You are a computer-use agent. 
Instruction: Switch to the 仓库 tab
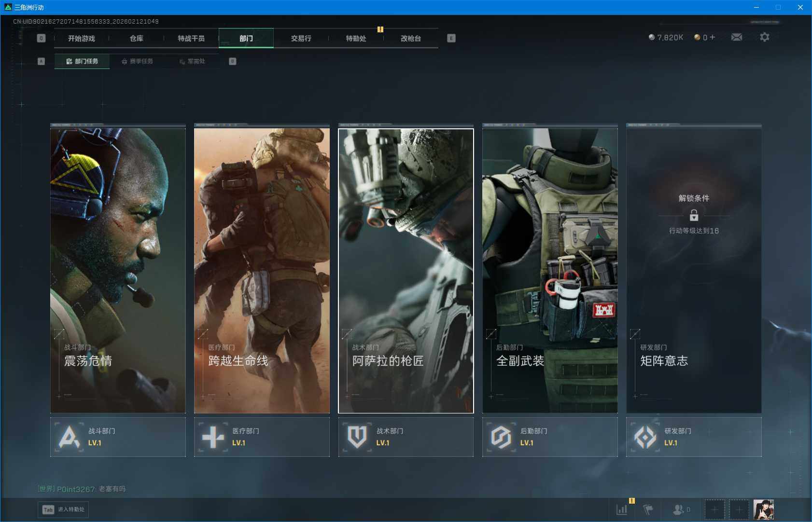(137, 38)
